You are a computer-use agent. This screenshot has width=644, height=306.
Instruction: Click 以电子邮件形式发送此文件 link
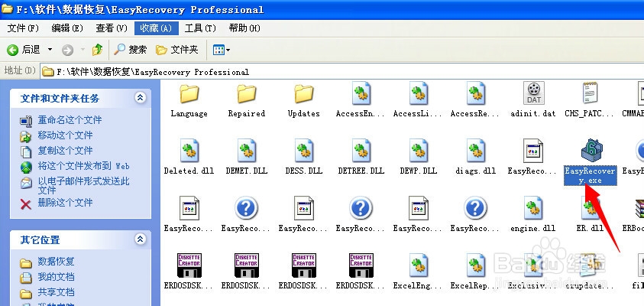click(x=84, y=185)
